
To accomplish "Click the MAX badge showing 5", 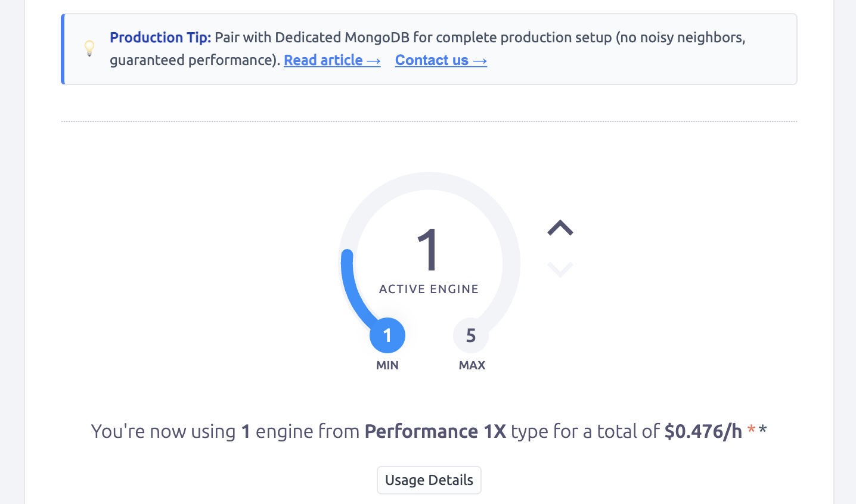I will [x=471, y=335].
